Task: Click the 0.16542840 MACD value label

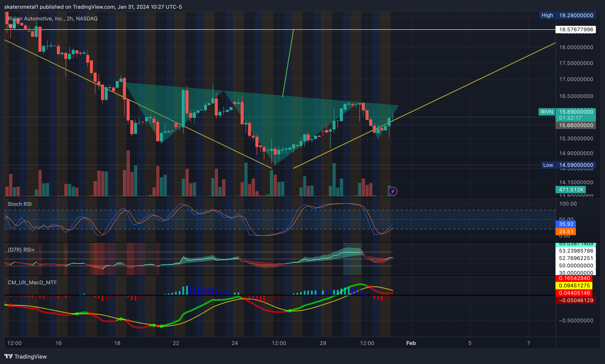Action: click(x=574, y=278)
